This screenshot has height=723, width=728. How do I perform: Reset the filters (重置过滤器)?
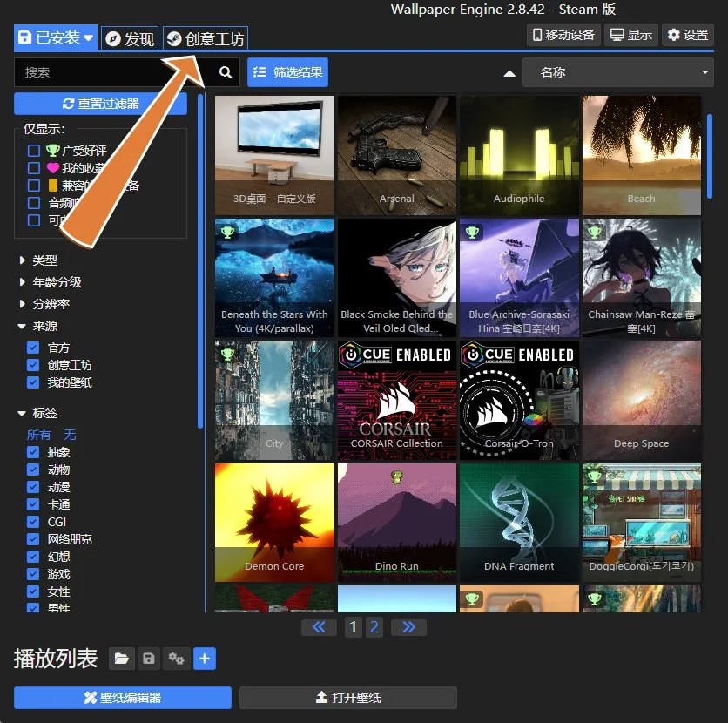pyautogui.click(x=101, y=104)
